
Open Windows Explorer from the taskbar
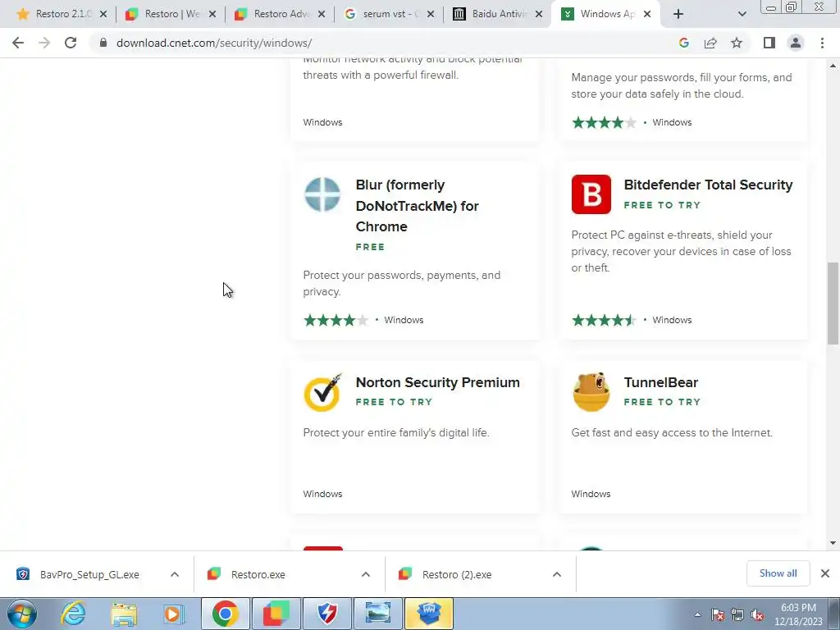[x=124, y=614]
